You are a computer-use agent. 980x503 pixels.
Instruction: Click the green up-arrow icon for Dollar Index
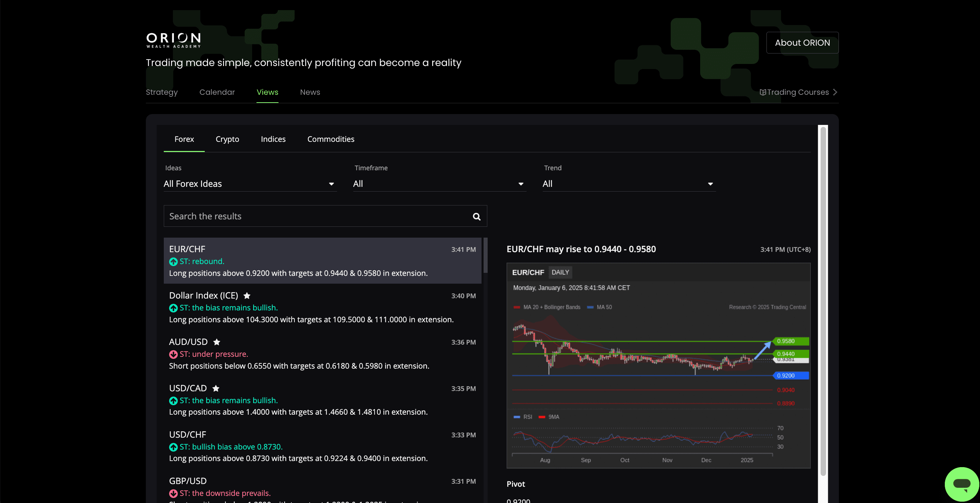[x=173, y=308]
